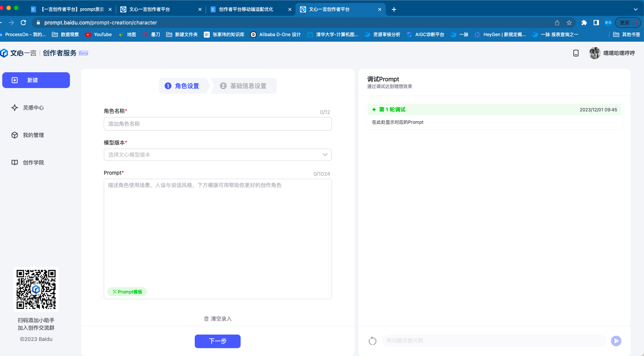The width and height of the screenshot is (644, 356).
Task: Click the address bar URL
Action: pos(101,23)
